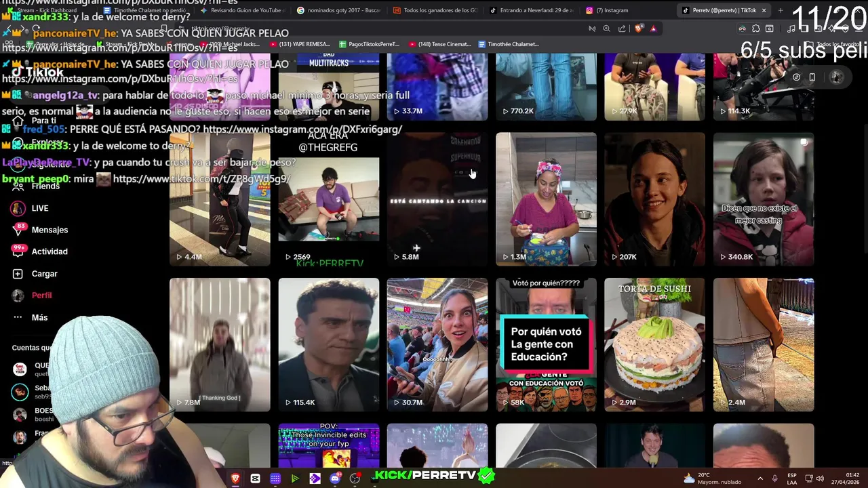
Task: Open the video with 207K views
Action: pos(654,199)
